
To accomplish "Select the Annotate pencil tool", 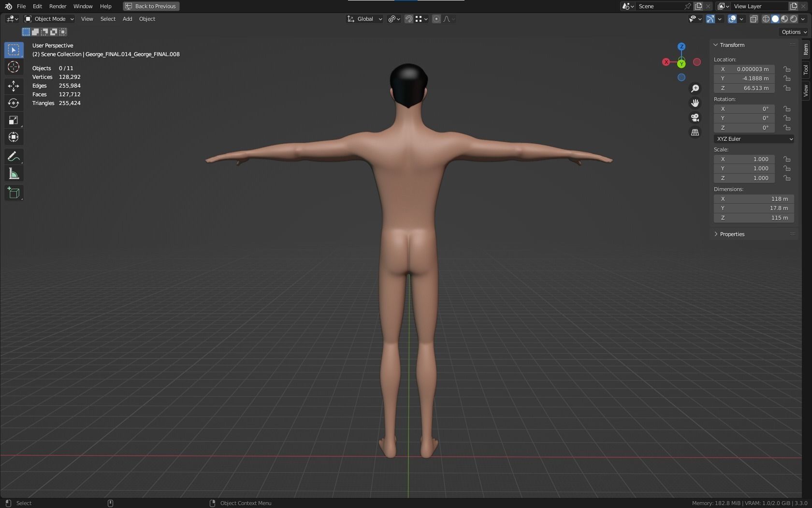I will 14,156.
